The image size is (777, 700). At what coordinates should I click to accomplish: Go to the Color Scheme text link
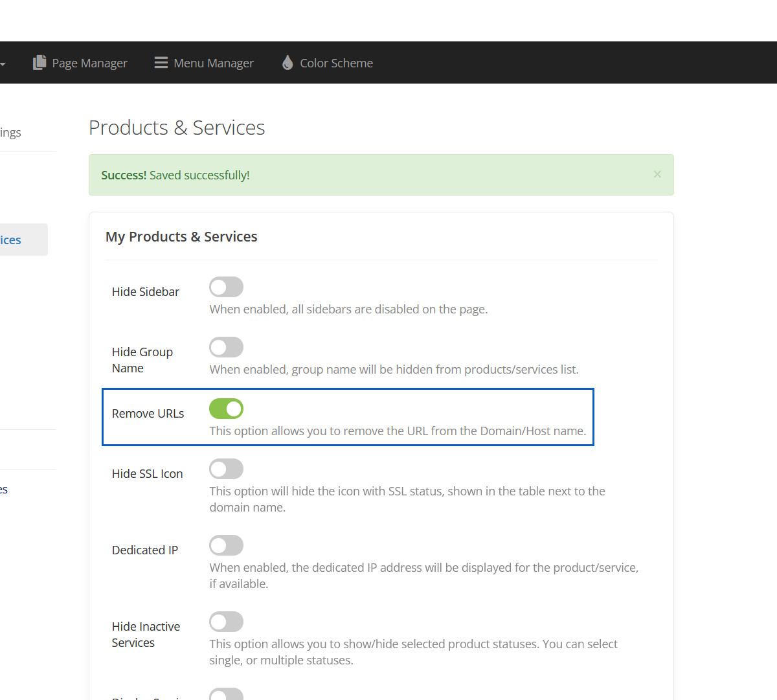coord(336,63)
